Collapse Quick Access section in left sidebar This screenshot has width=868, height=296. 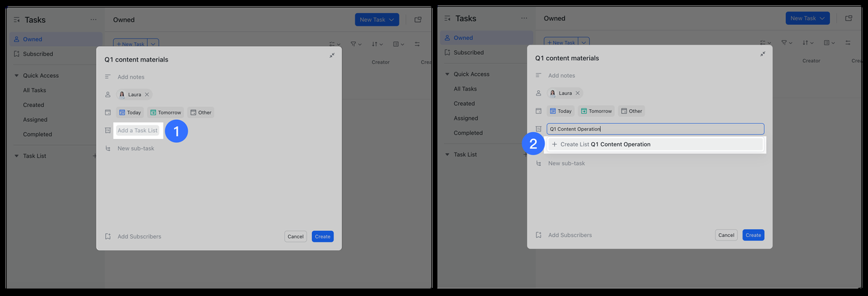click(x=17, y=76)
